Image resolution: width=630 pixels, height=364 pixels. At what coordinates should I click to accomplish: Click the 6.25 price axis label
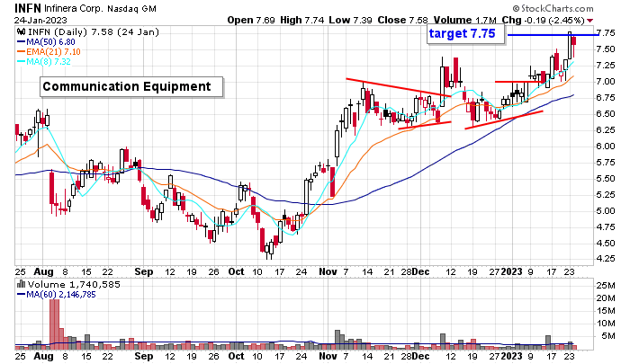click(x=606, y=130)
